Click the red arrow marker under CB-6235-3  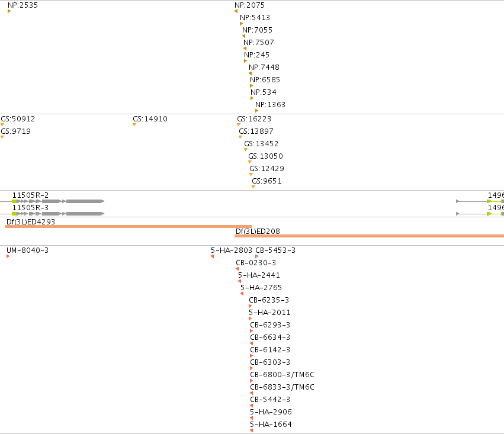coord(251,306)
